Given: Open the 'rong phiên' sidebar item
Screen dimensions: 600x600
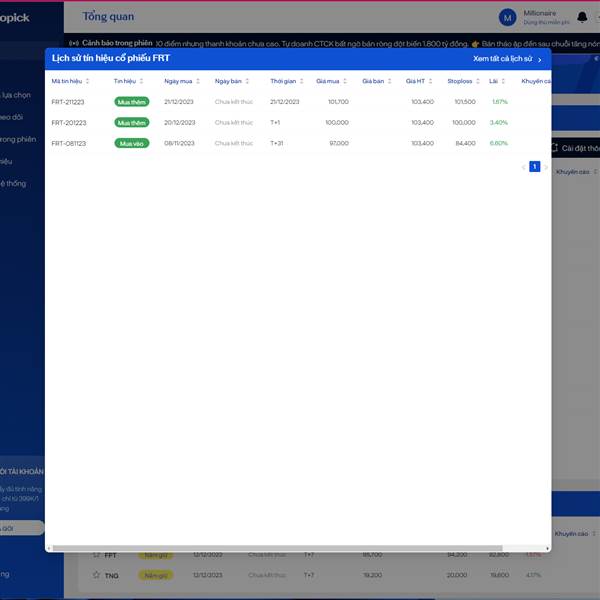Looking at the screenshot, I should coord(18,139).
